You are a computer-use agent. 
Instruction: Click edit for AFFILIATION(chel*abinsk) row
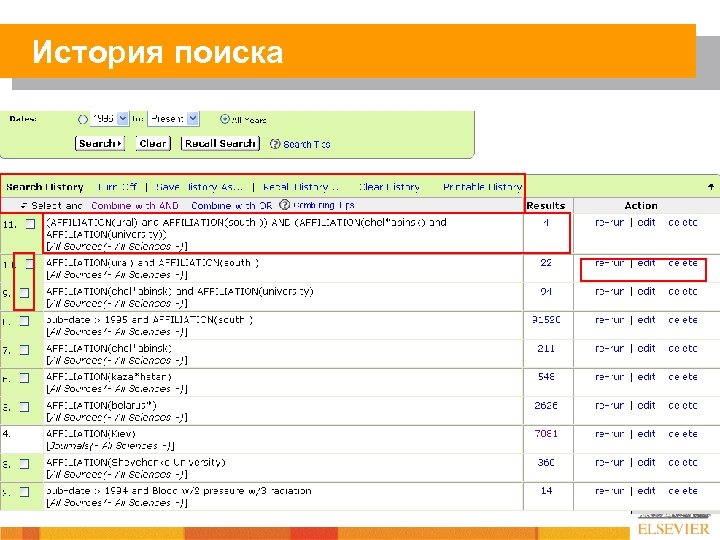646,349
